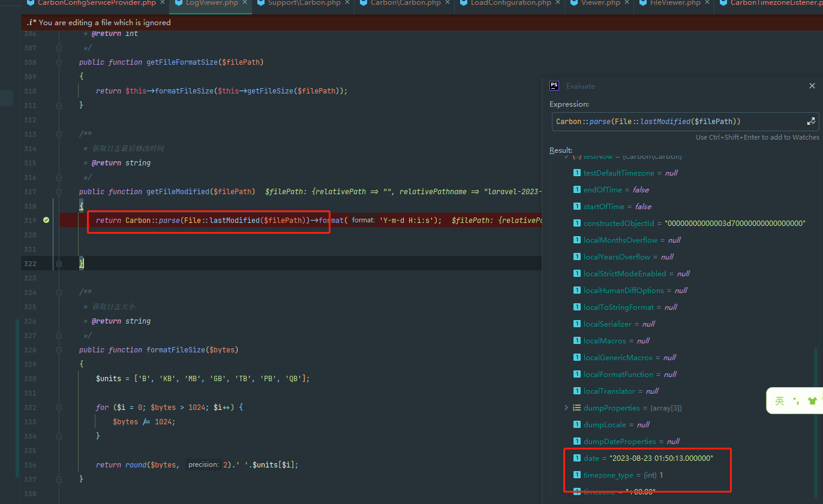
Task: Close the Viewer.php tab
Action: coord(627,3)
